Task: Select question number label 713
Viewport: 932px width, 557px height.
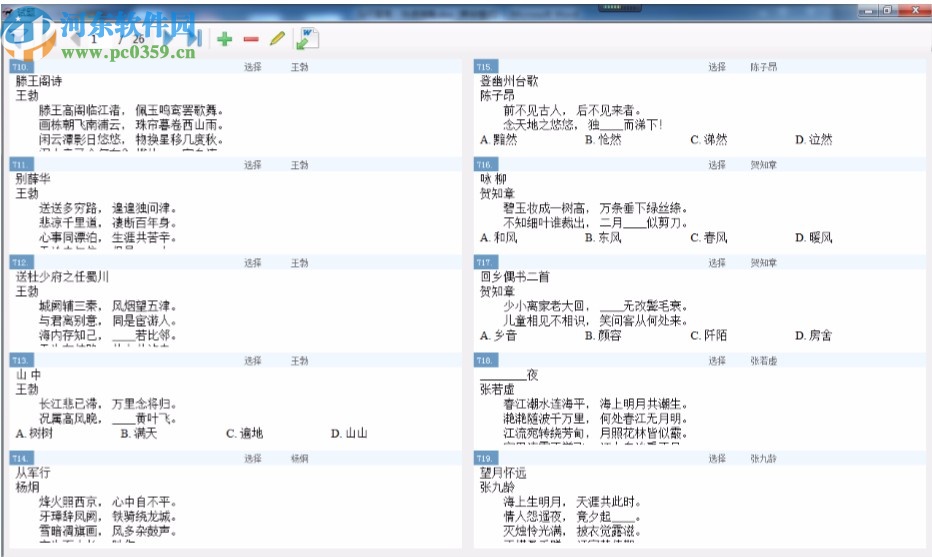Action: click(x=21, y=360)
